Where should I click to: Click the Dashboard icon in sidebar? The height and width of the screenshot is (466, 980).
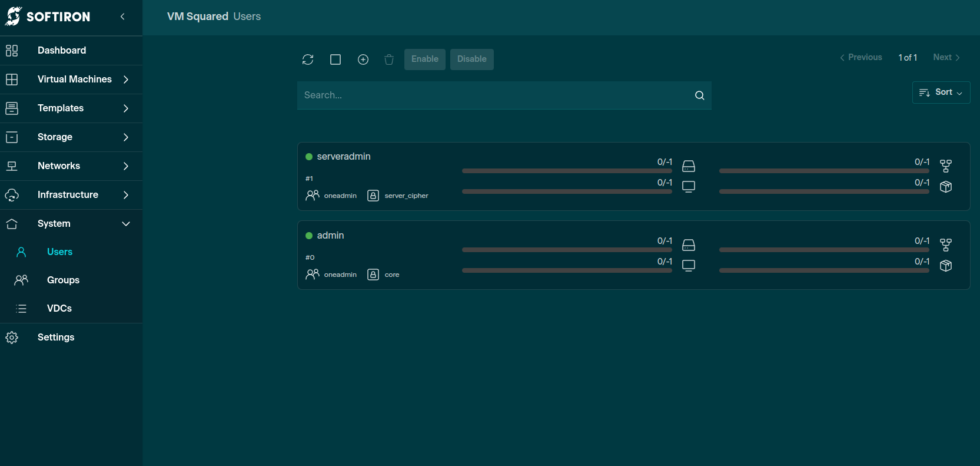tap(12, 51)
